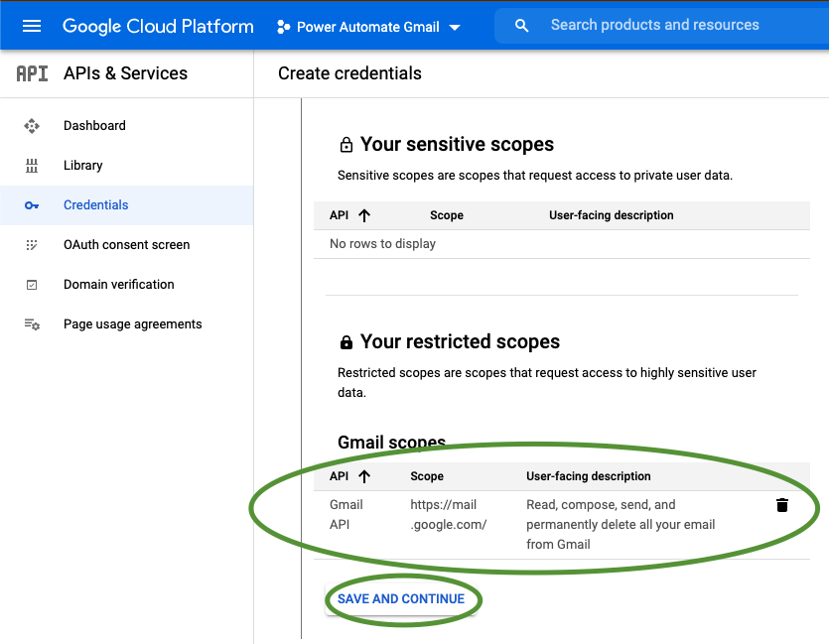Click the search magnifier icon
The width and height of the screenshot is (829, 644).
tap(521, 25)
